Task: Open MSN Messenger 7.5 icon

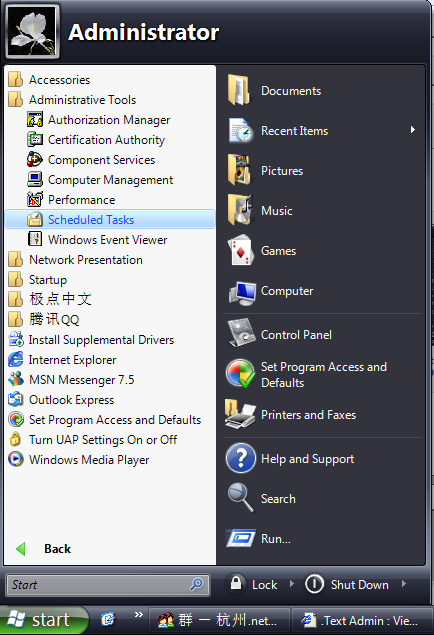Action: coord(16,379)
